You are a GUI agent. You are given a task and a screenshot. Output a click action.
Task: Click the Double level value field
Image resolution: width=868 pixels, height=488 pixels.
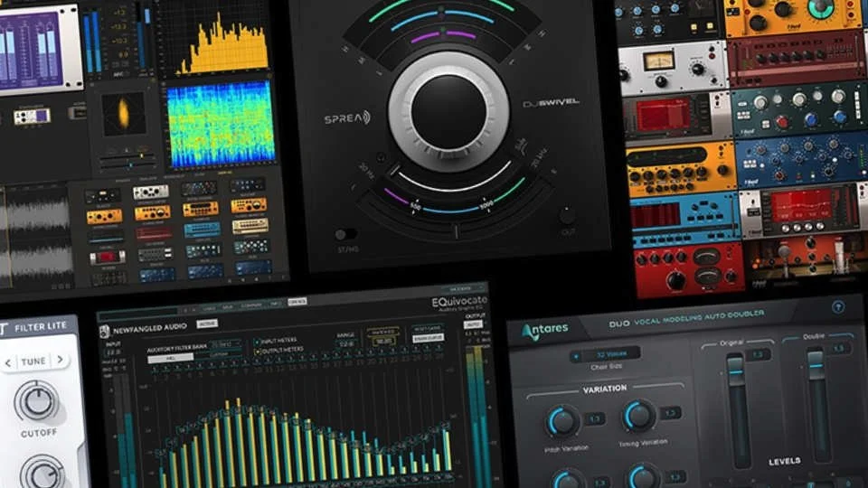click(839, 349)
